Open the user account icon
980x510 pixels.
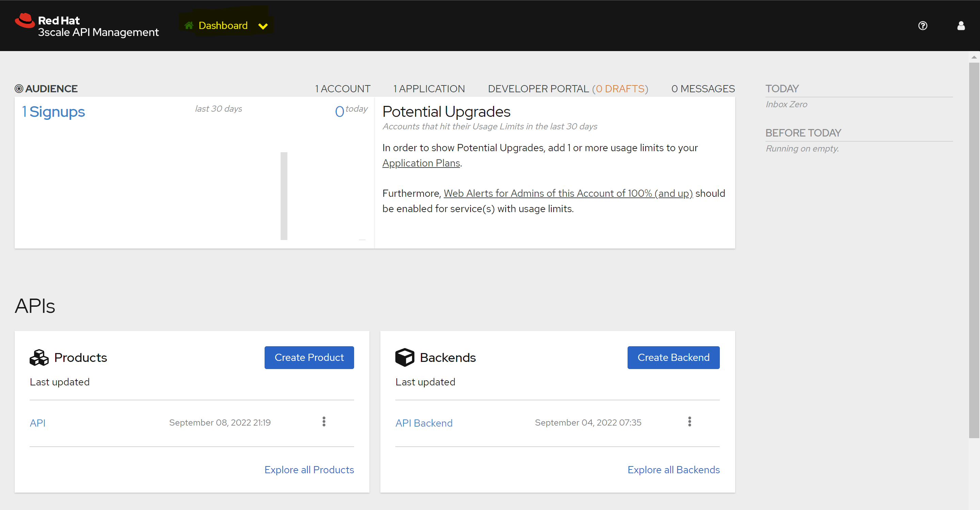pos(961,26)
